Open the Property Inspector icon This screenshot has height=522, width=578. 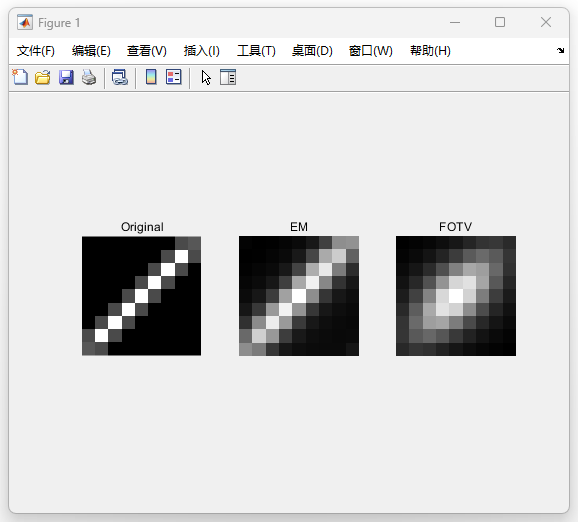(x=228, y=77)
